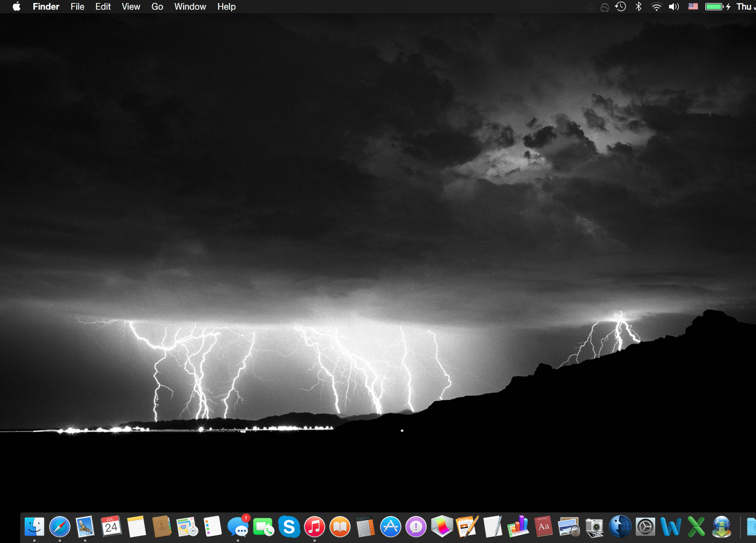
Task: Launch TextEdit from the Dock
Action: point(493,527)
